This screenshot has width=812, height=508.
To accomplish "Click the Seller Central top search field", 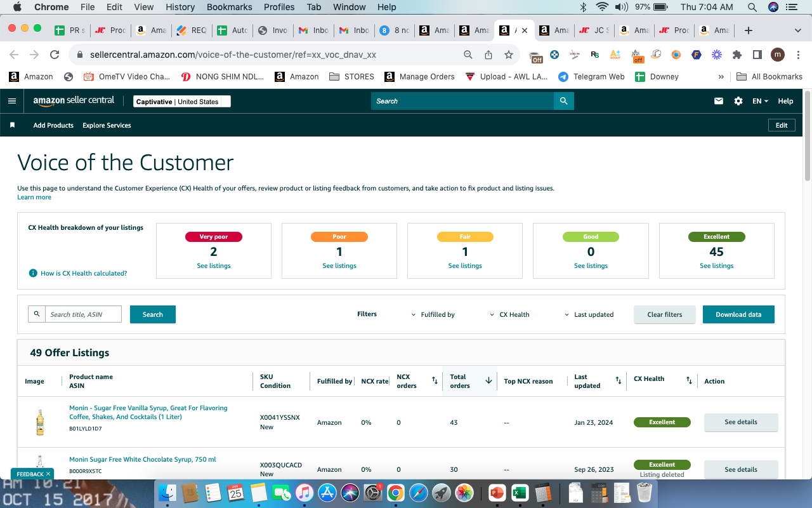I will click(462, 101).
